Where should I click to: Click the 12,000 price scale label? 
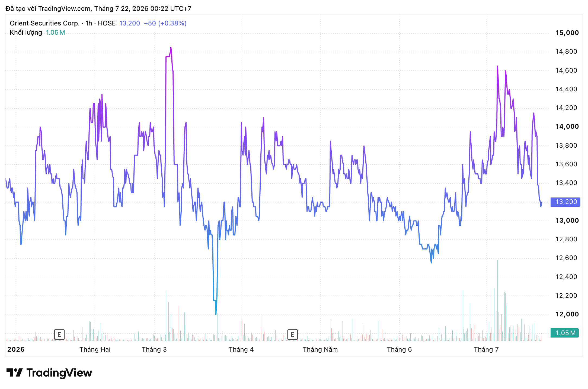567,314
